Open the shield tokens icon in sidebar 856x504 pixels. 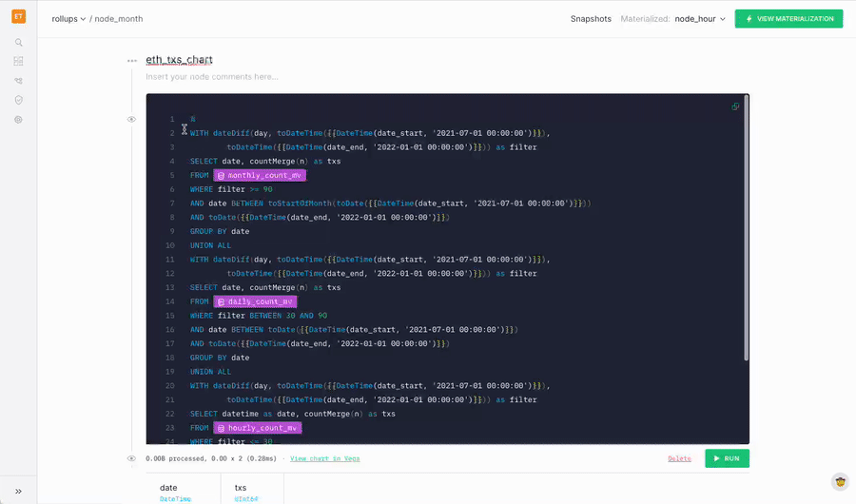click(x=18, y=100)
